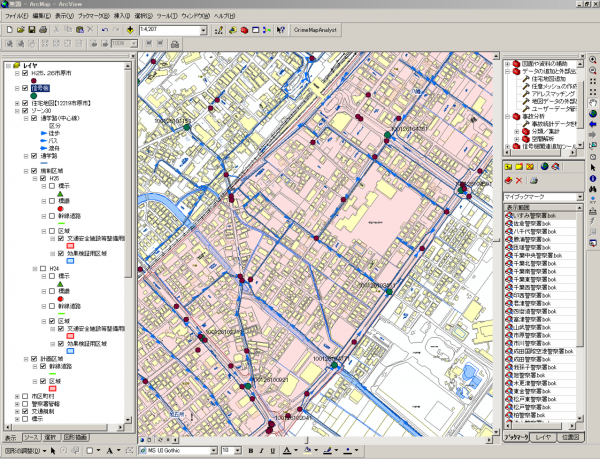The height and width of the screenshot is (459, 600).
Task: Click the Undo arrow icon
Action: point(104,30)
